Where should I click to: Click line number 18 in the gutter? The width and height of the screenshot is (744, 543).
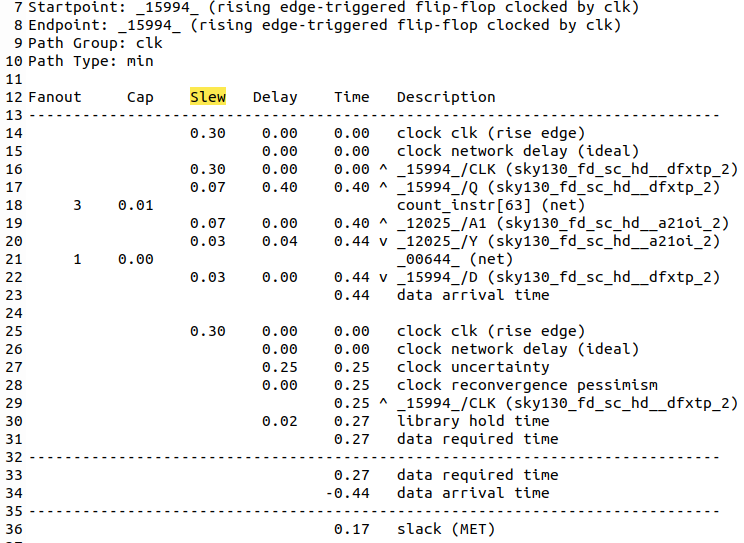[x=13, y=205]
